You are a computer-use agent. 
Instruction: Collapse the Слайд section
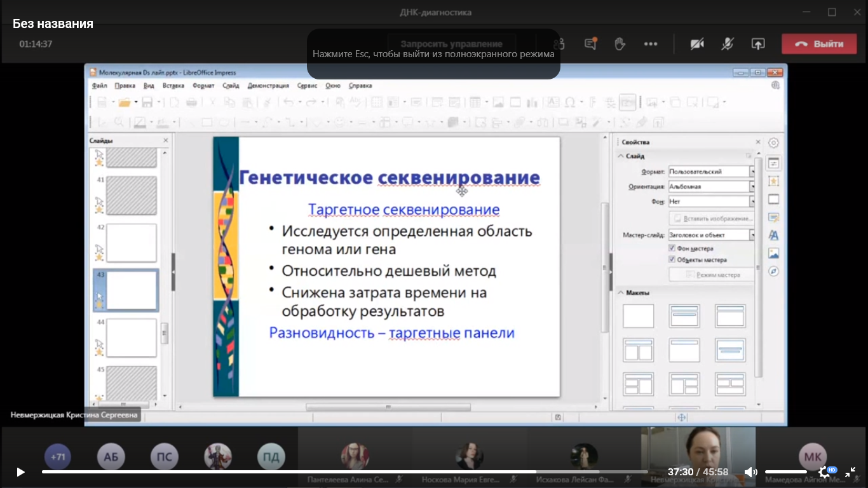tap(621, 156)
